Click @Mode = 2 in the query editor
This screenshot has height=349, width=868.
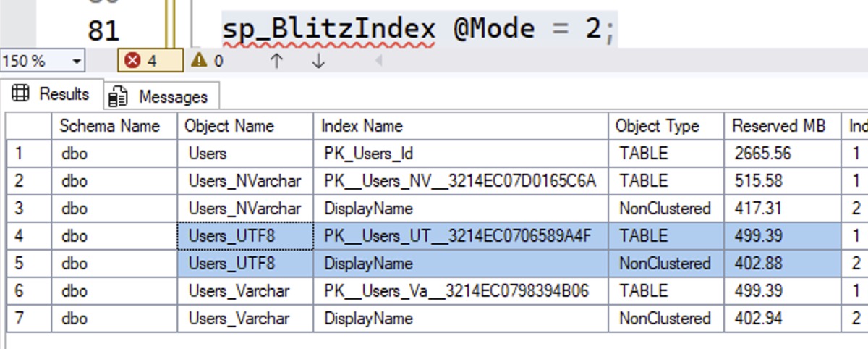(x=527, y=29)
